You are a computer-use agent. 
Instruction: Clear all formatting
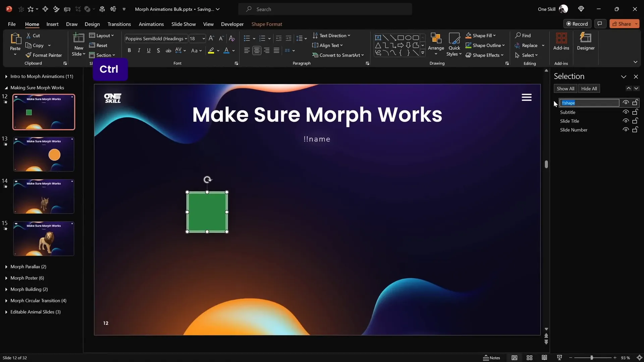click(x=232, y=39)
